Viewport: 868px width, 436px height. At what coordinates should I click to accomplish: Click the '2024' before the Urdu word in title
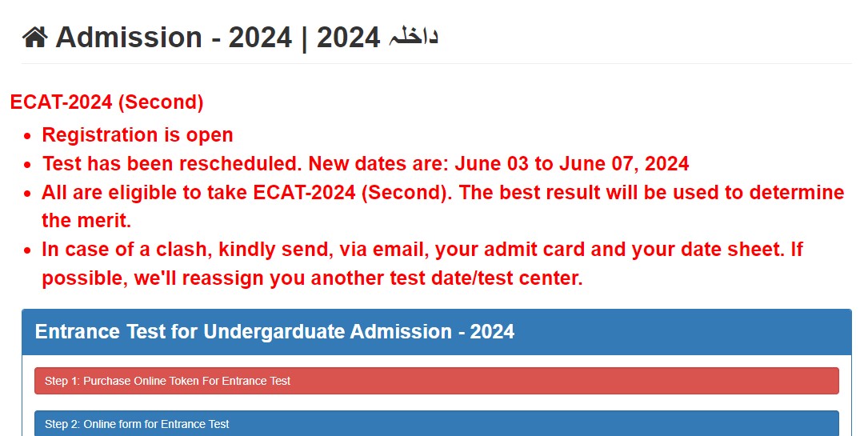click(348, 38)
